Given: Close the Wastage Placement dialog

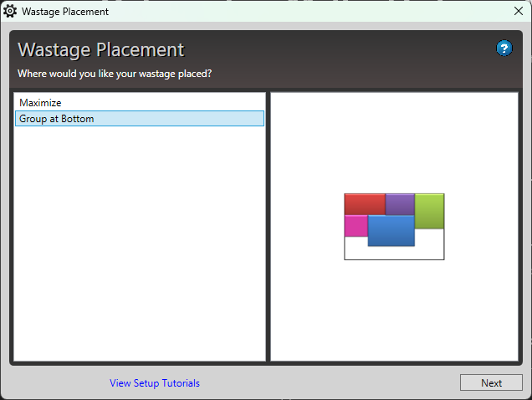Looking at the screenshot, I should pos(518,11).
